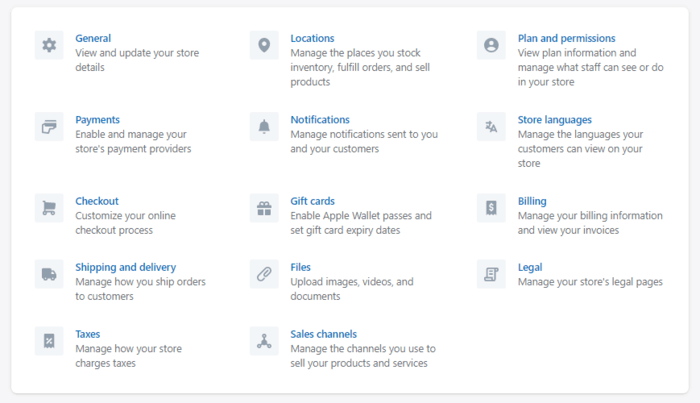The height and width of the screenshot is (403, 700).
Task: Click the Plan and permissions user icon
Action: (492, 45)
